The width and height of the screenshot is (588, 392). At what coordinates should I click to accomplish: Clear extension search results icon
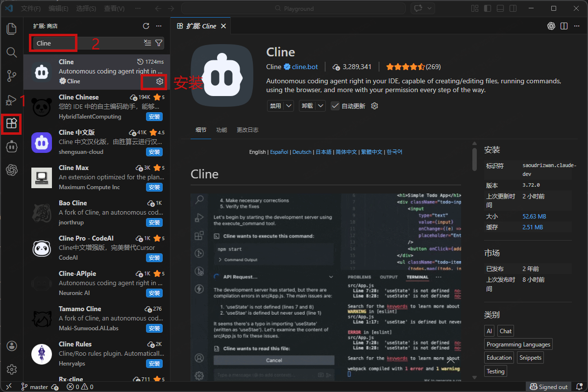tap(147, 43)
